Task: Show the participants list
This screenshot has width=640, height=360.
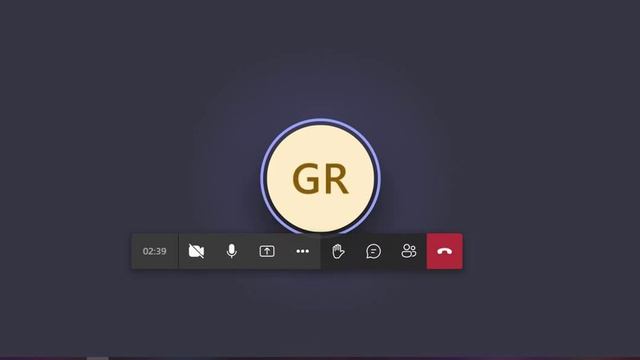Action: pyautogui.click(x=409, y=251)
